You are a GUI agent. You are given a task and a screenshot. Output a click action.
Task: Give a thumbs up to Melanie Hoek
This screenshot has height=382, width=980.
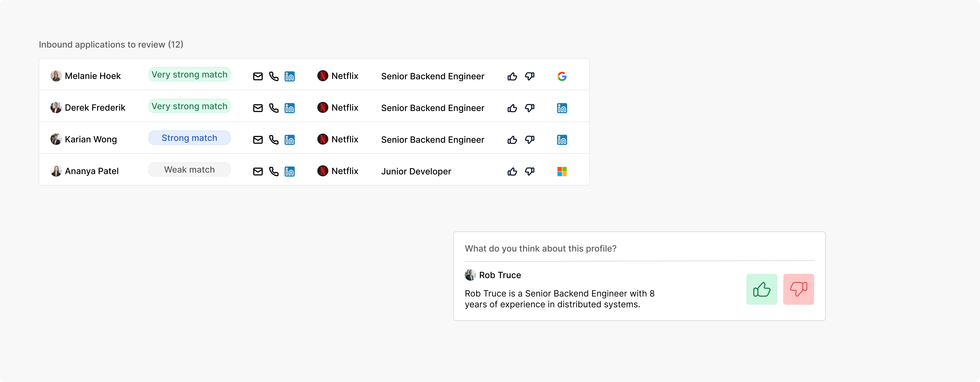[x=512, y=76]
